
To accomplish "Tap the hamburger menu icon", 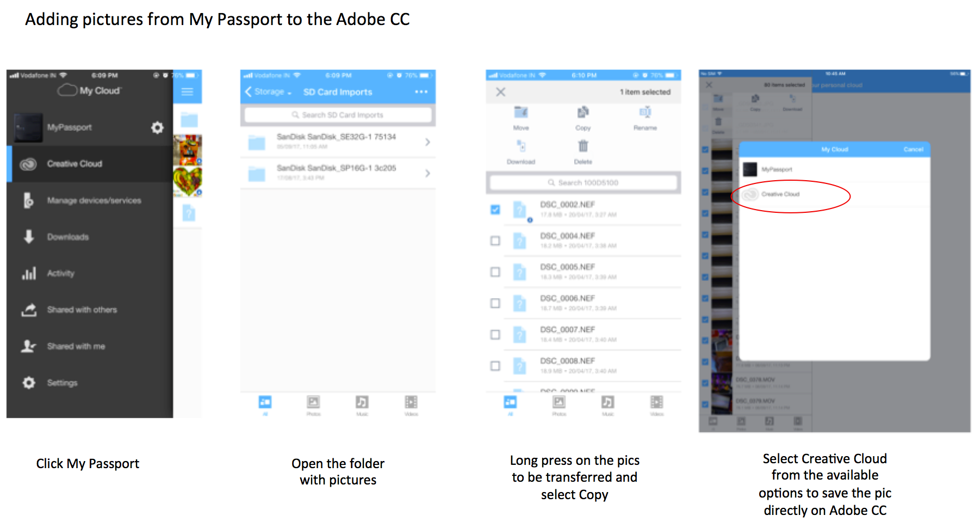I will (x=187, y=91).
